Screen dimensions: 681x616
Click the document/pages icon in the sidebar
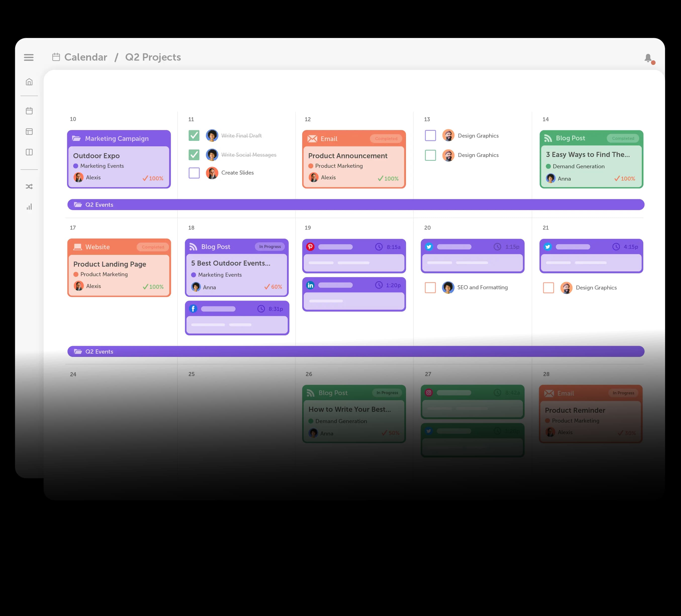tap(30, 152)
